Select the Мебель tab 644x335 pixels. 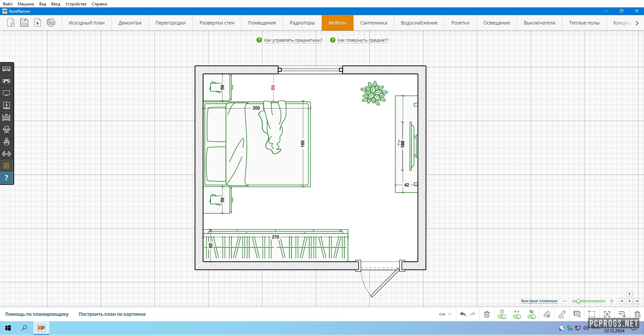pyautogui.click(x=337, y=23)
